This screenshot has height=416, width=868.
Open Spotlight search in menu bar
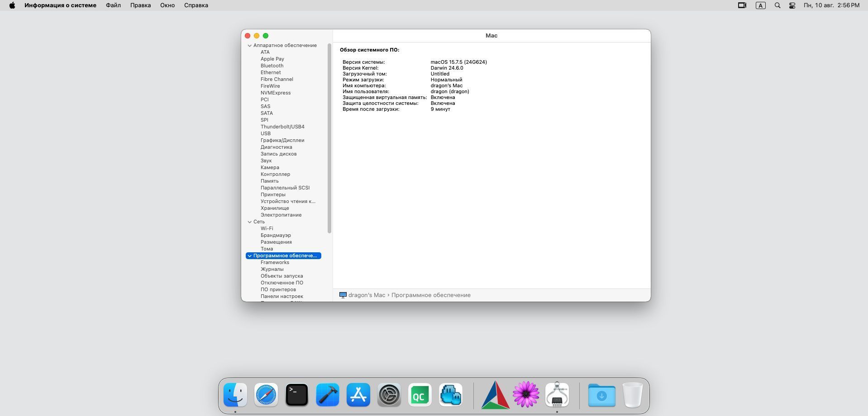click(777, 5)
